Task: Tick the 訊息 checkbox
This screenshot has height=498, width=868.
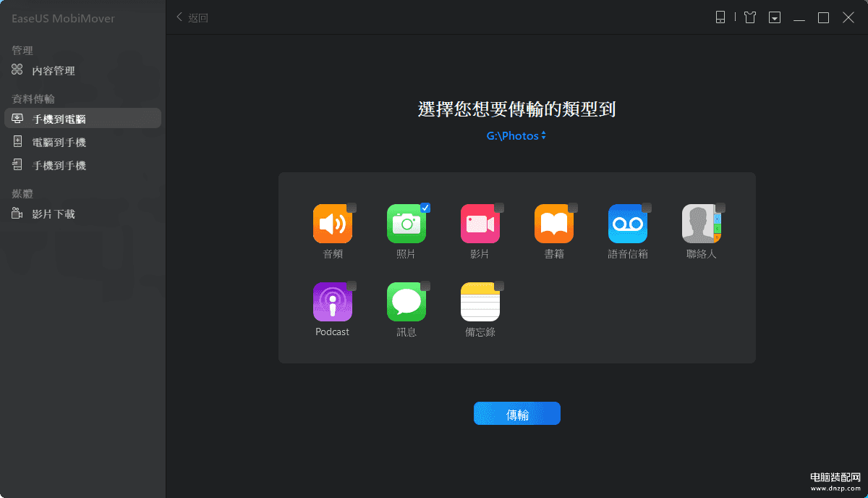Action: click(x=425, y=286)
